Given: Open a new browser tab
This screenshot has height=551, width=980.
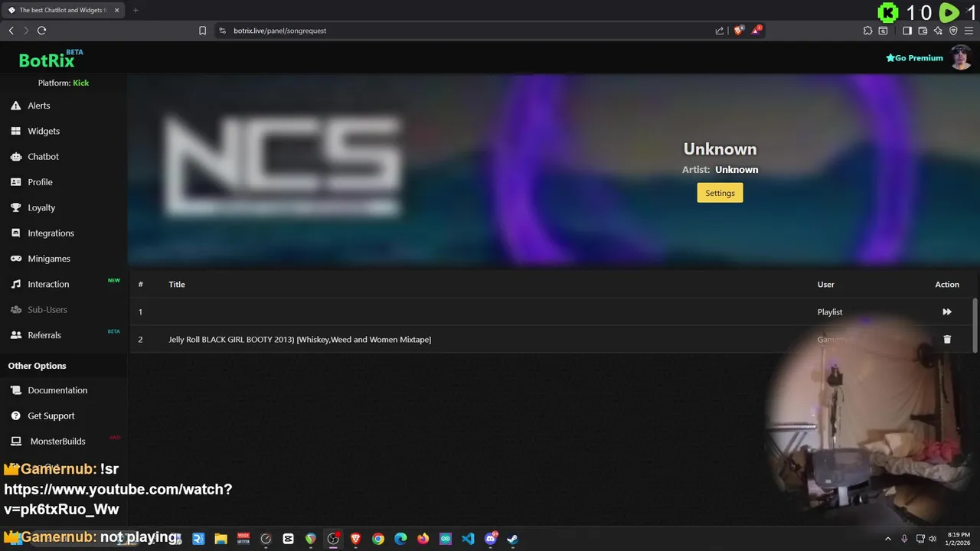Looking at the screenshot, I should 136,10.
